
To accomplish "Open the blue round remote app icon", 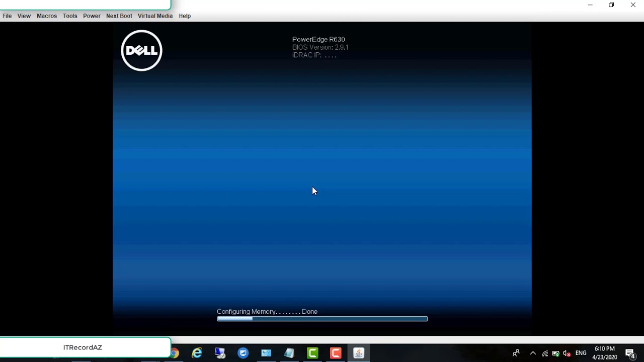I will (243, 353).
